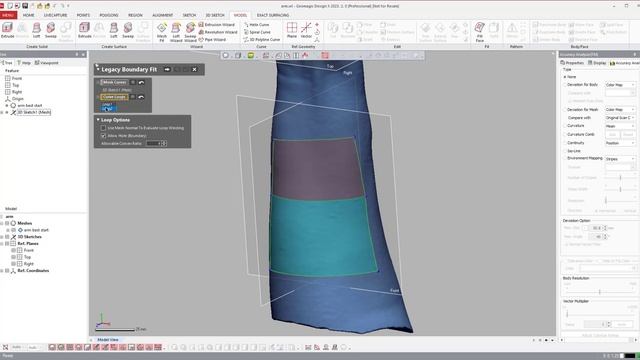Select Deviation for Mesh radio option

[x=565, y=110]
